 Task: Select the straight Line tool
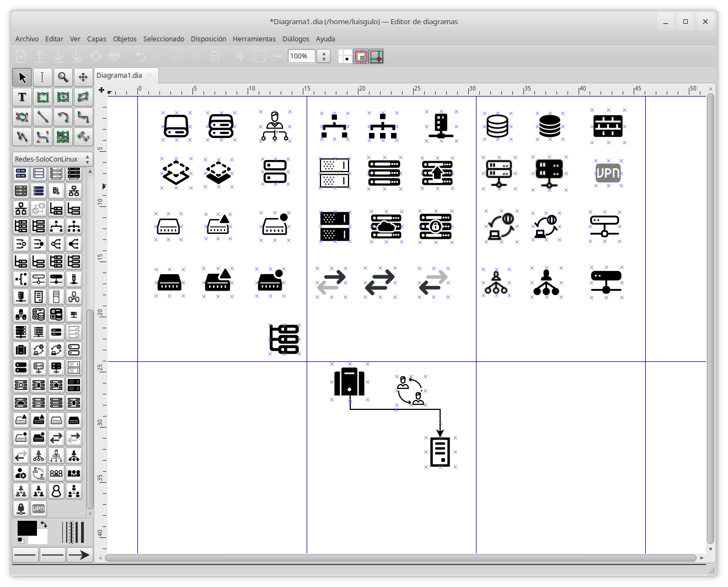pos(42,117)
